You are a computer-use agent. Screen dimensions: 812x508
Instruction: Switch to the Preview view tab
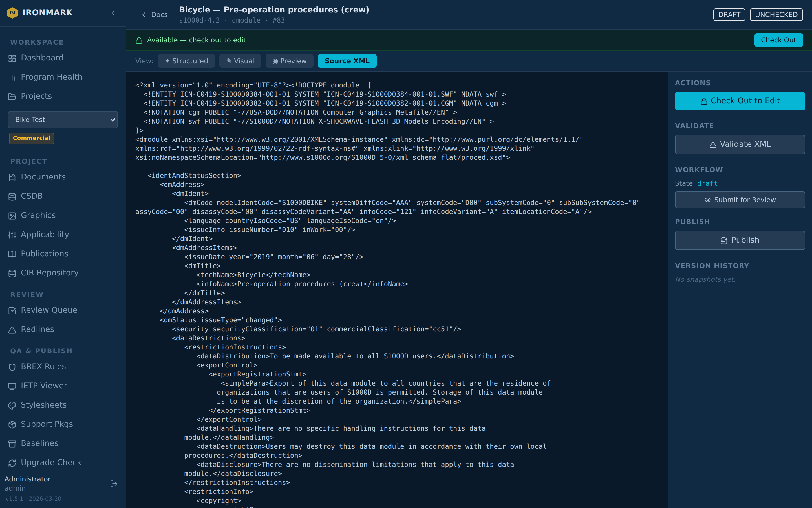coord(289,61)
